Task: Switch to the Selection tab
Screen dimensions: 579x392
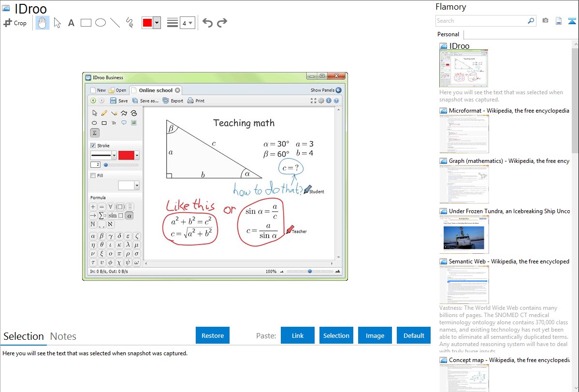Action: coord(24,336)
